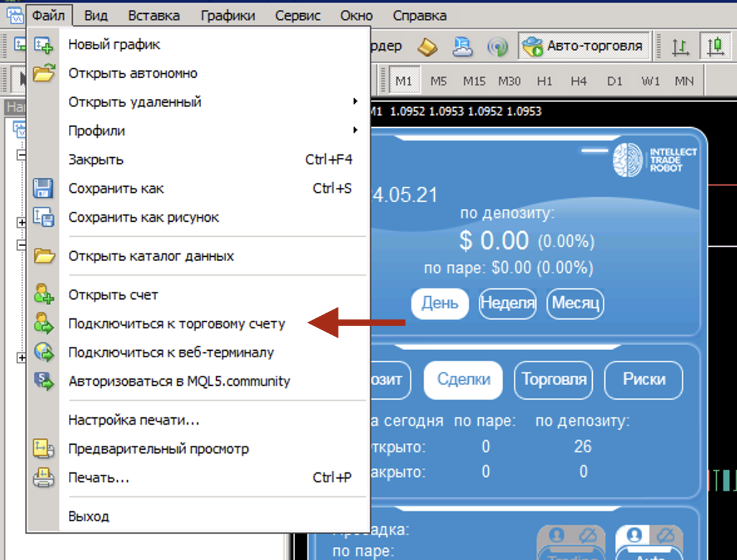Select Подключиться к торговому счету
The height and width of the screenshot is (560, 737).
coord(198,324)
